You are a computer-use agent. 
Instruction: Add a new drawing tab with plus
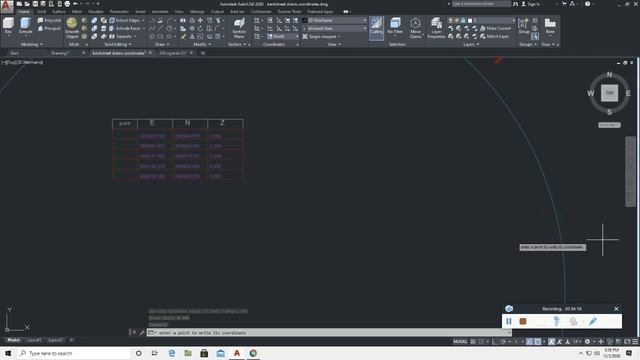[x=202, y=53]
